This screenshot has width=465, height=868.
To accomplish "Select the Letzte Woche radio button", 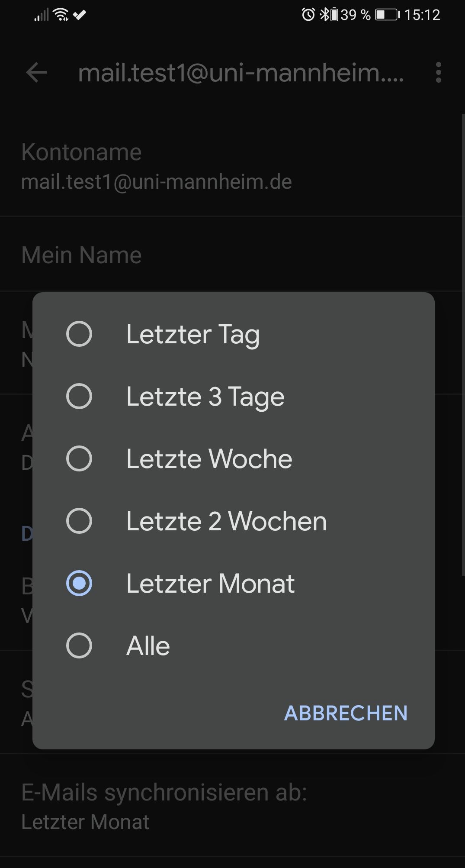I will [x=79, y=458].
